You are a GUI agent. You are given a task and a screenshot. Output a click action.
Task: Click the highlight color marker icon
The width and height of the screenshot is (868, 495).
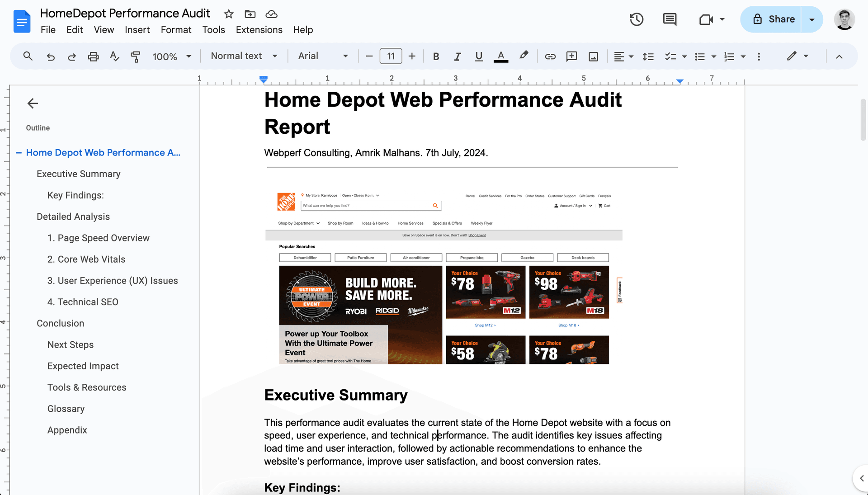click(x=524, y=56)
